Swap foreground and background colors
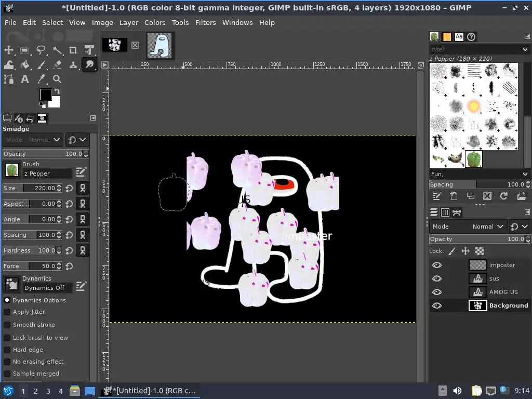This screenshot has width=532, height=399. tap(57, 91)
